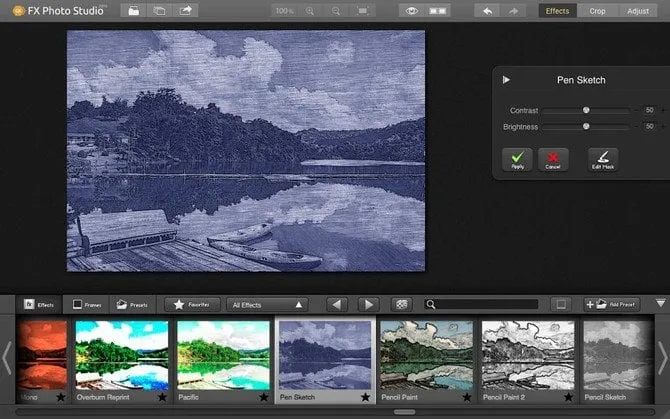This screenshot has width=670, height=419.
Task: Open the All Effects dropdown
Action: pyautogui.click(x=267, y=304)
